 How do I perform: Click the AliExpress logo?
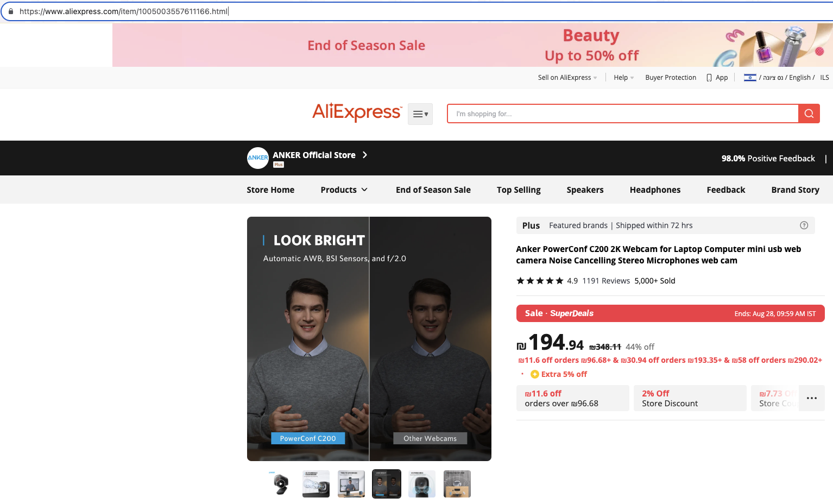357,112
